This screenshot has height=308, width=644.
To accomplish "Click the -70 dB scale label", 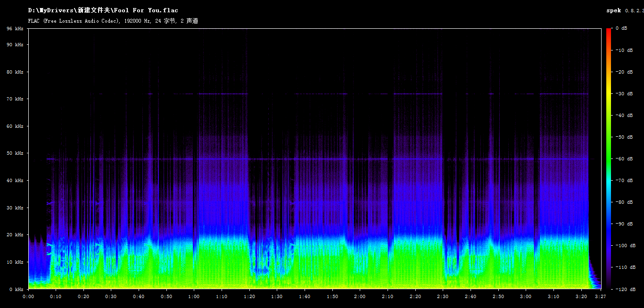I will 623,181.
